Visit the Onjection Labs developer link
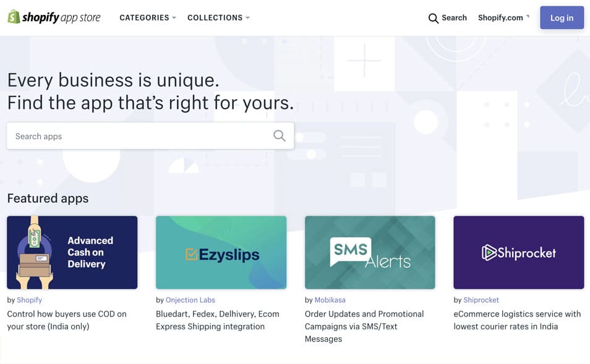This screenshot has width=590, height=364. point(190,300)
